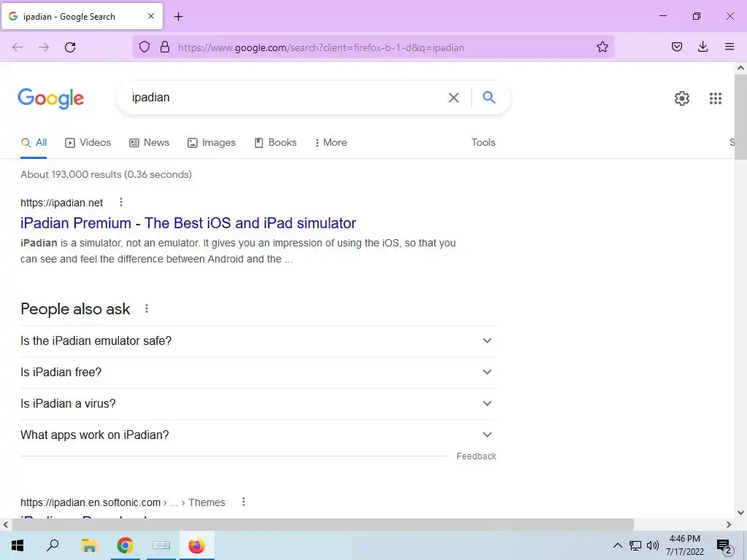Open options dots beside ipadian.net result
Viewport: 747px width, 560px height.
(121, 203)
